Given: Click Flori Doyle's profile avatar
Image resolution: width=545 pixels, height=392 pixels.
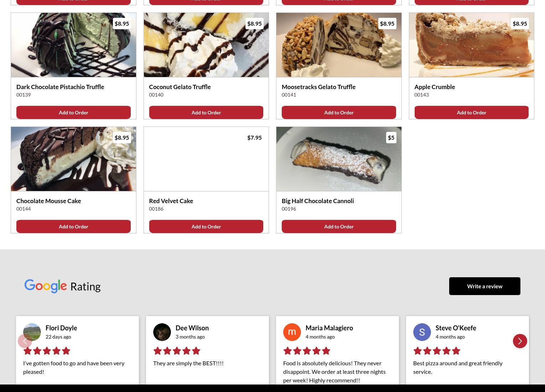Looking at the screenshot, I should click(x=32, y=332).
